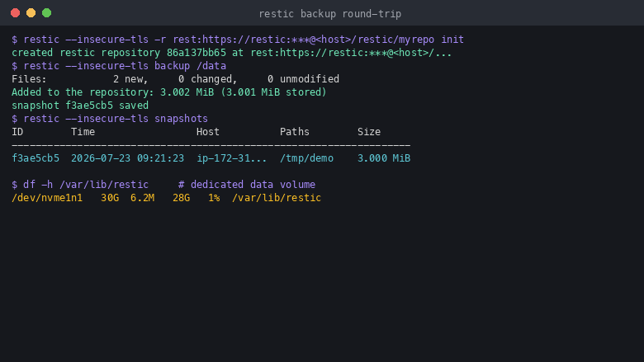Click the '3.002 MiB' added size text
644x362 pixels.
click(187, 92)
